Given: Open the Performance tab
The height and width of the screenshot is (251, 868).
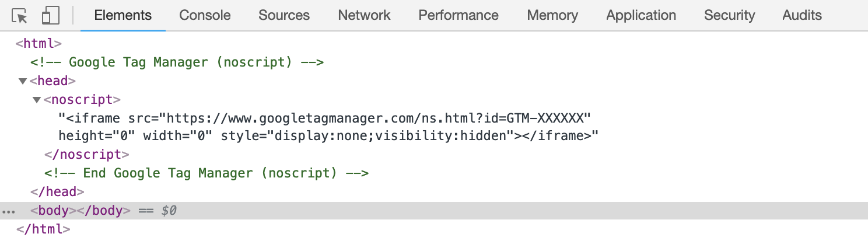Looking at the screenshot, I should (x=459, y=16).
